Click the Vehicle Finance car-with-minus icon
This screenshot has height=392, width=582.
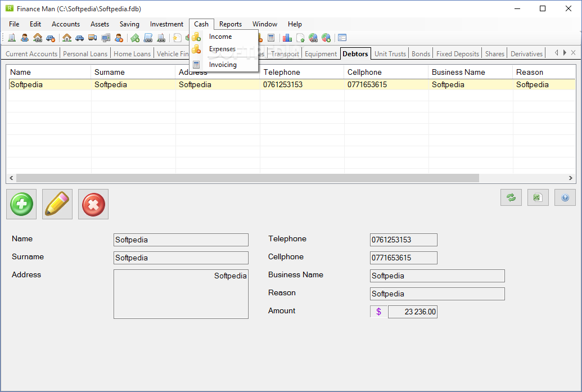click(51, 38)
